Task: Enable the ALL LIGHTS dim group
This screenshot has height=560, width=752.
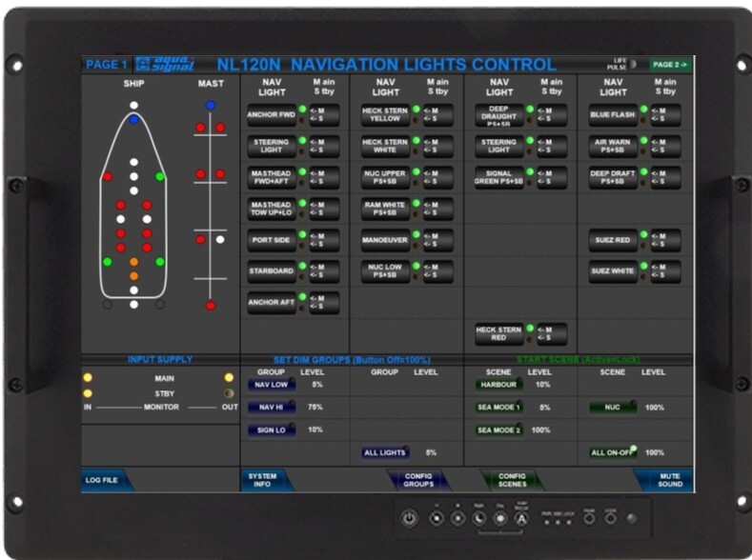Action: coord(385,452)
